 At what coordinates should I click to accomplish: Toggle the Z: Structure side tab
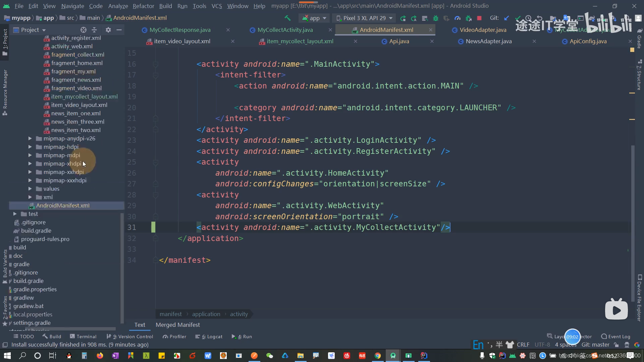pyautogui.click(x=639, y=75)
